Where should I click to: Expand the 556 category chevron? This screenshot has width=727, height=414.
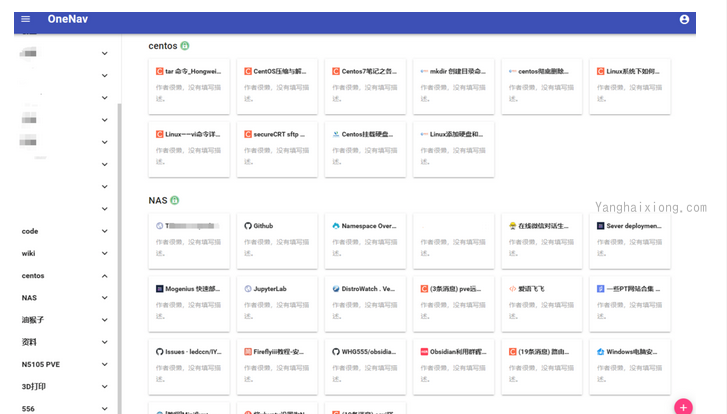(x=105, y=408)
